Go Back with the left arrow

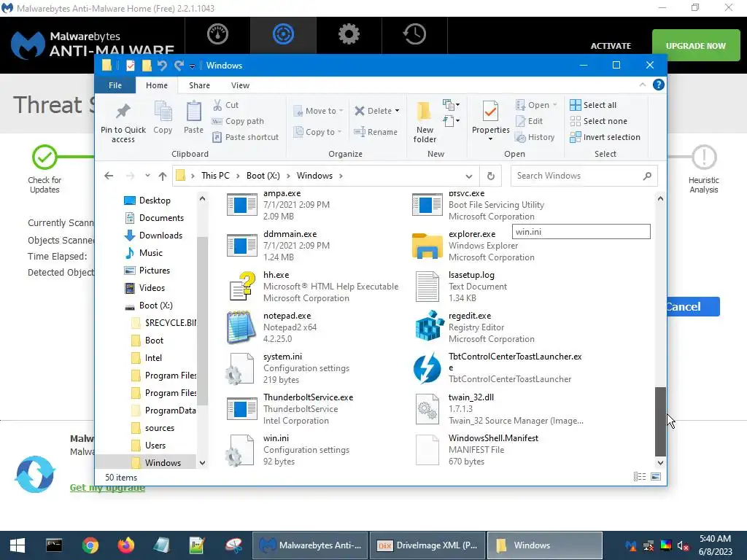point(109,176)
